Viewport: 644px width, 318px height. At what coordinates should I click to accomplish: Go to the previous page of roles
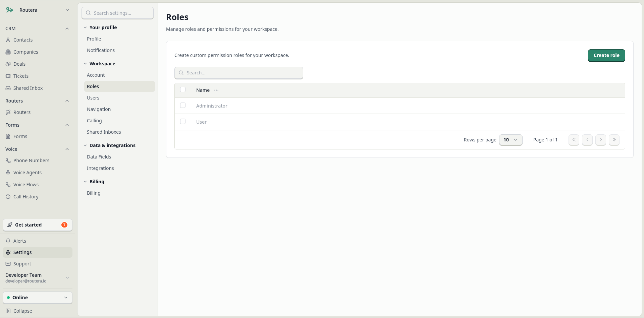pyautogui.click(x=587, y=140)
